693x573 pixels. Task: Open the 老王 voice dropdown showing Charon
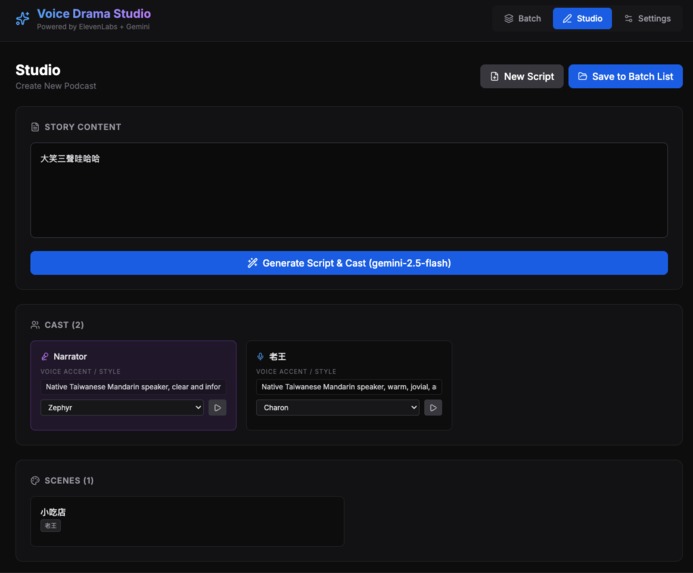click(x=338, y=408)
